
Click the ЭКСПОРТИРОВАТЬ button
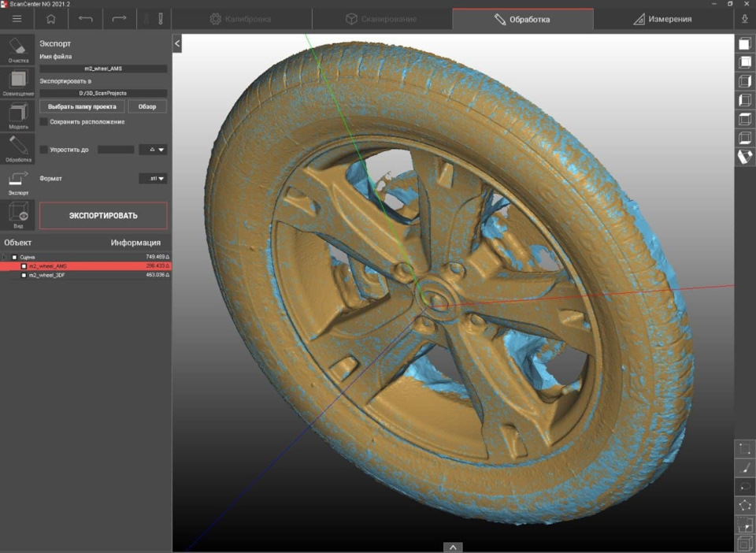[x=103, y=216]
